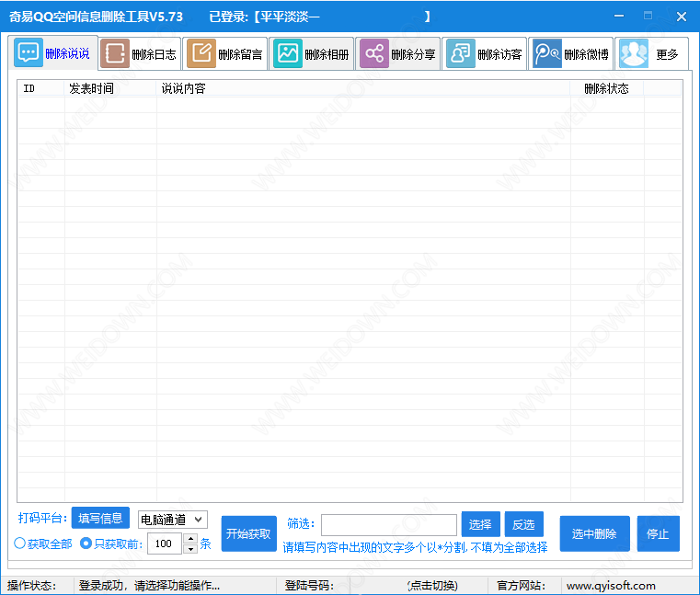
Task: Click the 说说内容 column header
Action: click(363, 88)
